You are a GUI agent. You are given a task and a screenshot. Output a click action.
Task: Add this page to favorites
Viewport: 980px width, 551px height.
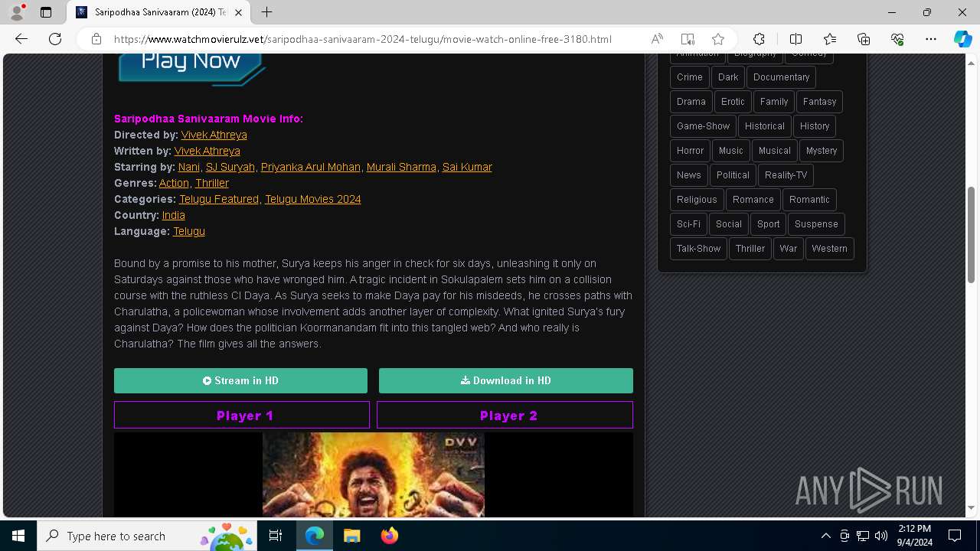[718, 39]
